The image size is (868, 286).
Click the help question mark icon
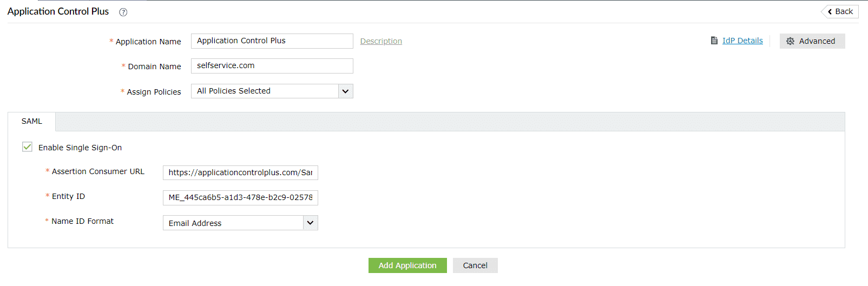click(x=123, y=12)
